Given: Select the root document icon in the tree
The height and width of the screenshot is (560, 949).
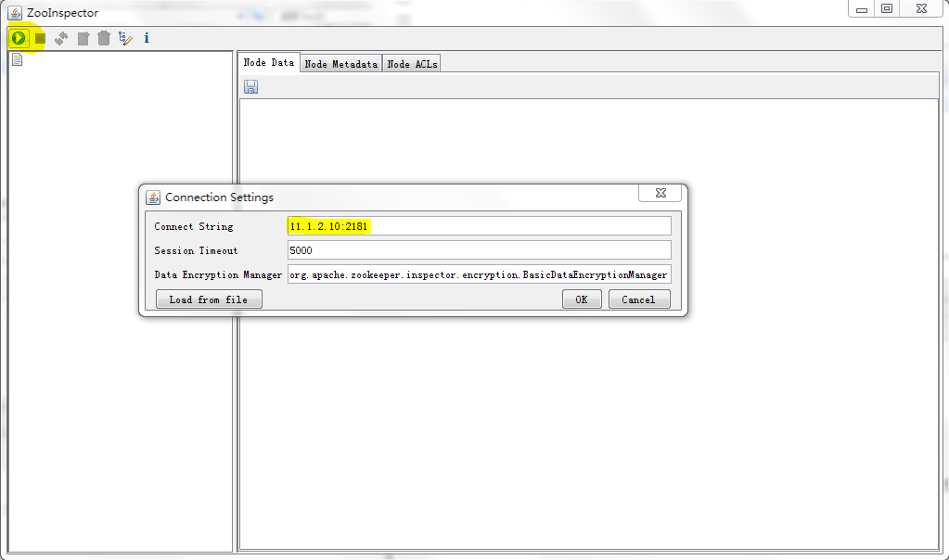Looking at the screenshot, I should click(17, 58).
